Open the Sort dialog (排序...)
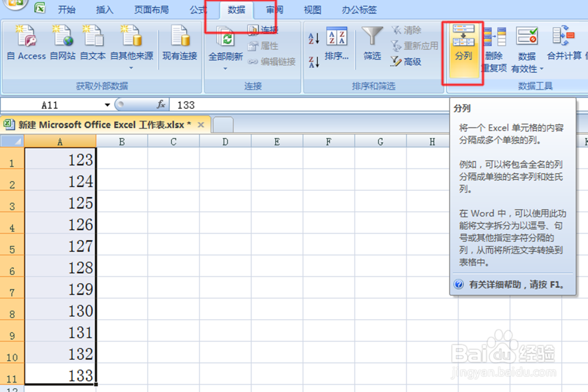The image size is (588, 392). [x=336, y=43]
